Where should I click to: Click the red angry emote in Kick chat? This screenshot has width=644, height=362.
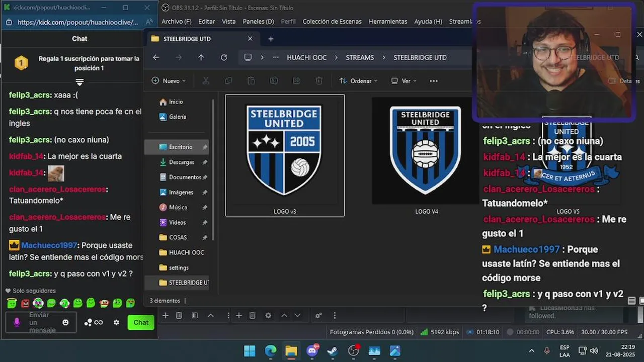tap(25, 303)
